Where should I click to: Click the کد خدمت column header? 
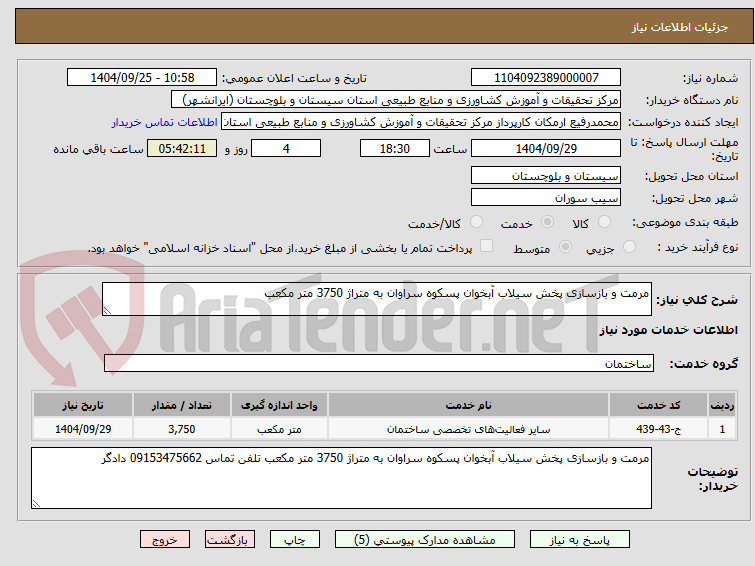click(658, 405)
